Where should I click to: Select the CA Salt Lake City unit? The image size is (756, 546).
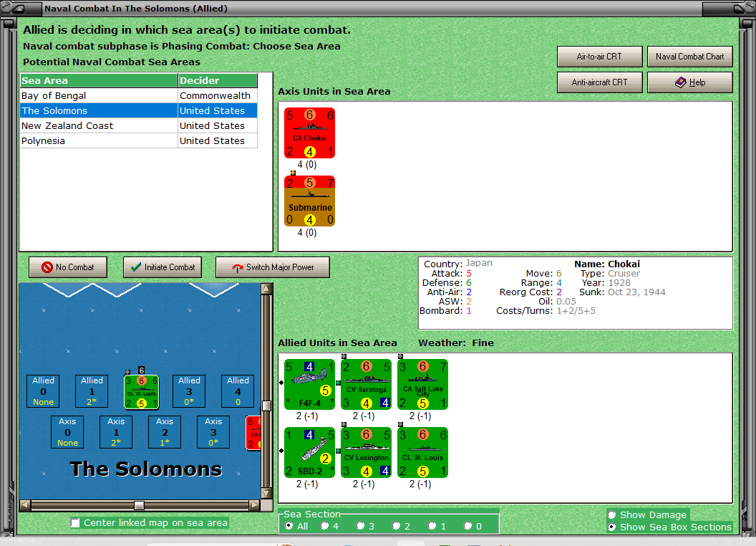(423, 384)
